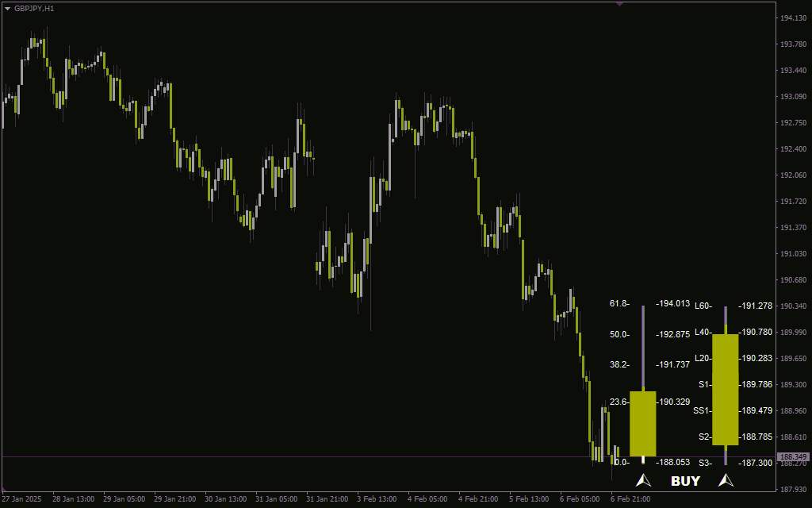This screenshot has height=508, width=812.
Task: Click the 3 Feb 13:00 time axis label
Action: coord(377,499)
